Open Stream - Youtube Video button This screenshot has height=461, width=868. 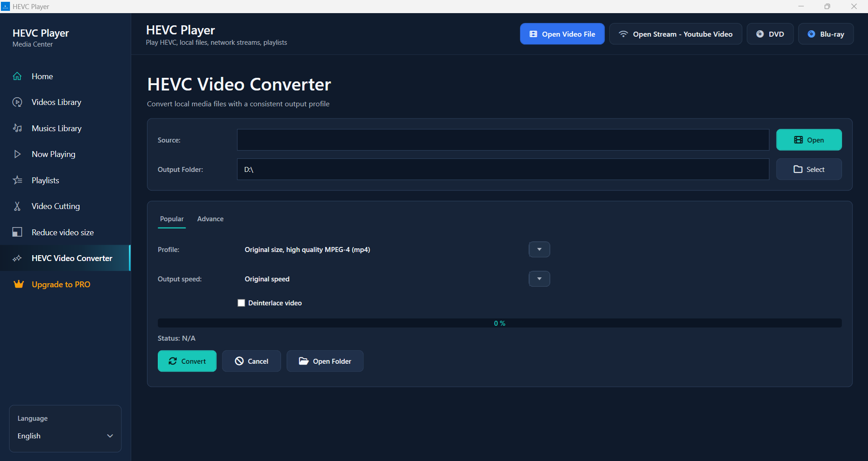coord(675,34)
